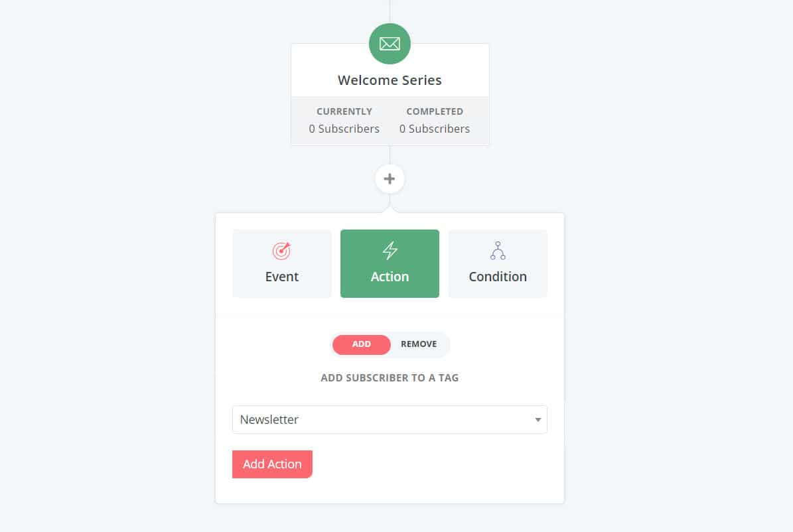
Task: Switch toggle to ADD mode
Action: tap(361, 344)
